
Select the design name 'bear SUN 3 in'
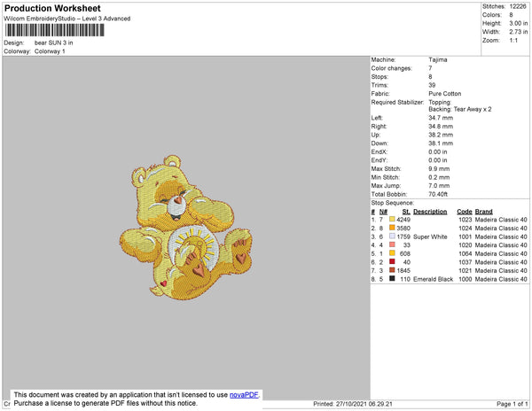coord(53,43)
